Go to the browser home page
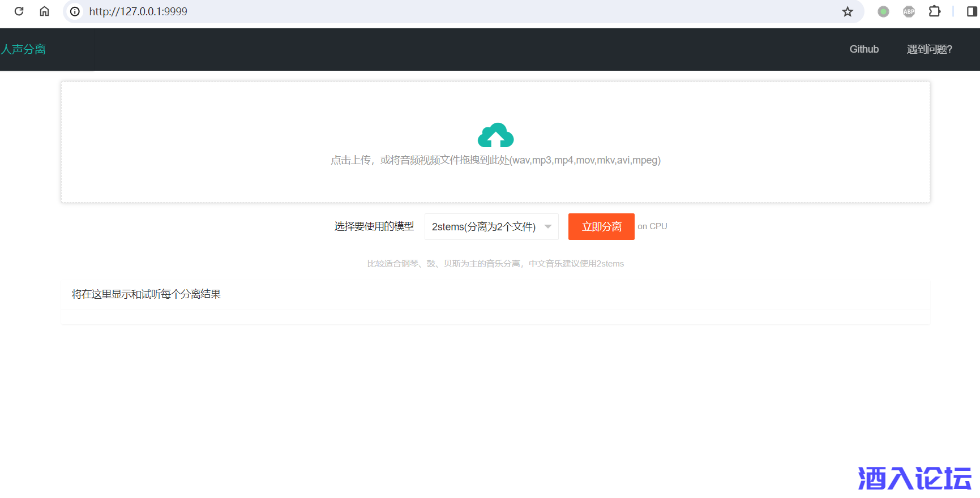Viewport: 980px width, 498px height. click(44, 11)
